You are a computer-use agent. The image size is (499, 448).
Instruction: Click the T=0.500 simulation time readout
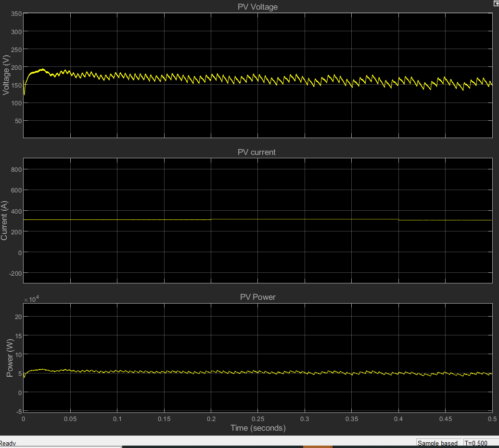click(476, 443)
